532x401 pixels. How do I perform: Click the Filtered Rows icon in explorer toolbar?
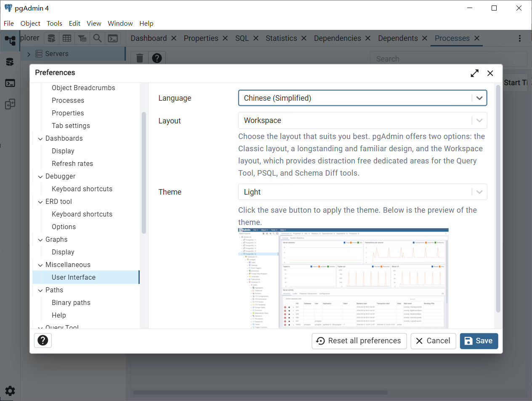(x=82, y=38)
